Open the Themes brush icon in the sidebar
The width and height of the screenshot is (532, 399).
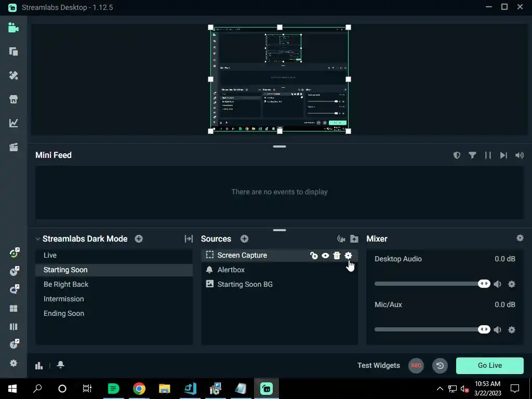tap(13, 75)
